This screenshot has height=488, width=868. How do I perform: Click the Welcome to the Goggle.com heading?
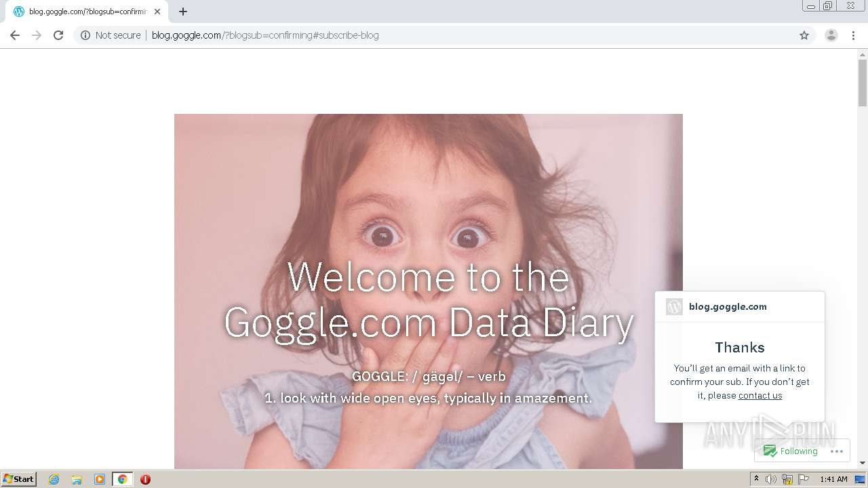(x=429, y=300)
